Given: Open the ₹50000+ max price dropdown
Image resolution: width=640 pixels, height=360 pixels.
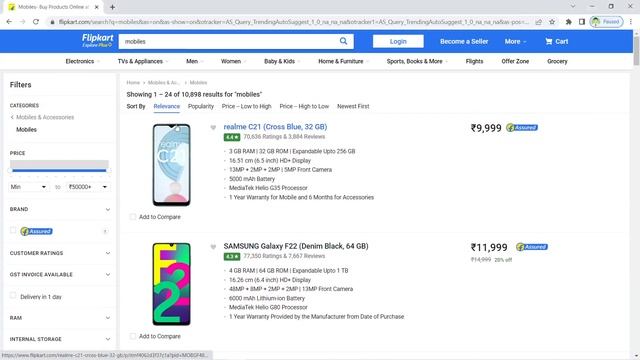Looking at the screenshot, I should pos(88,187).
